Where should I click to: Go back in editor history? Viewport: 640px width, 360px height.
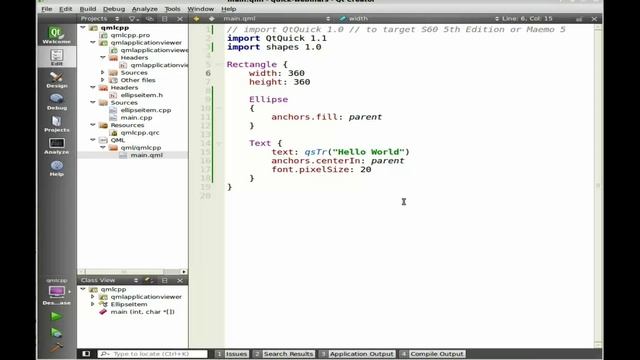coord(196,19)
